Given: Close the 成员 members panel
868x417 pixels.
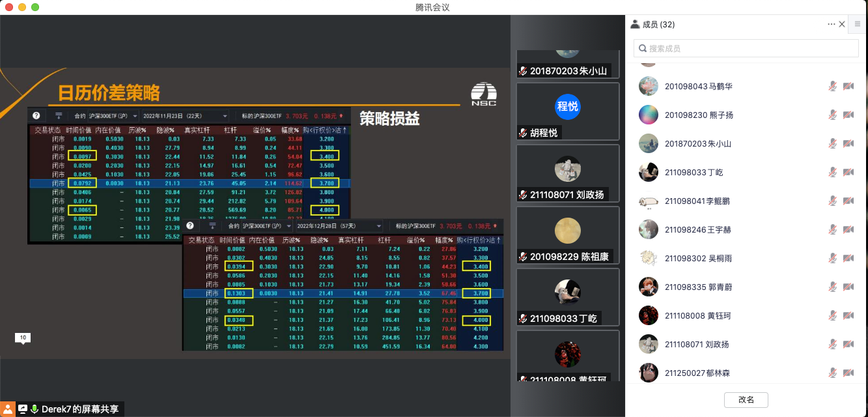Looking at the screenshot, I should (x=842, y=24).
